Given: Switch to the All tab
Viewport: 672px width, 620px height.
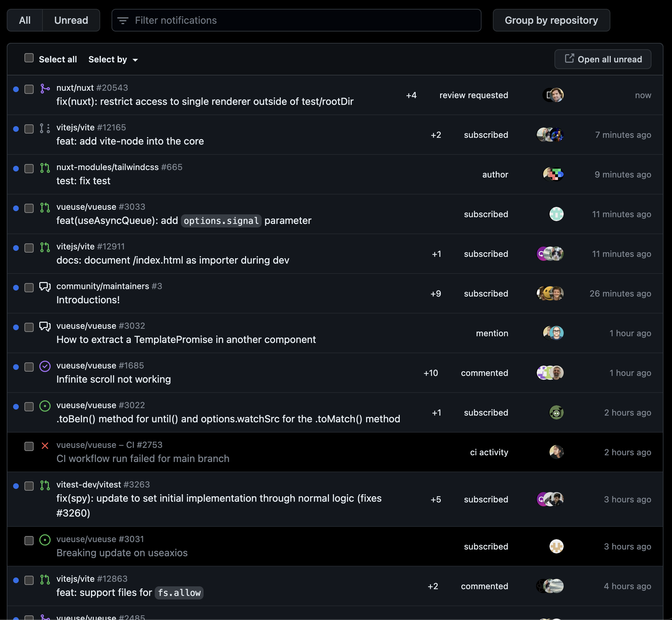Looking at the screenshot, I should (25, 20).
